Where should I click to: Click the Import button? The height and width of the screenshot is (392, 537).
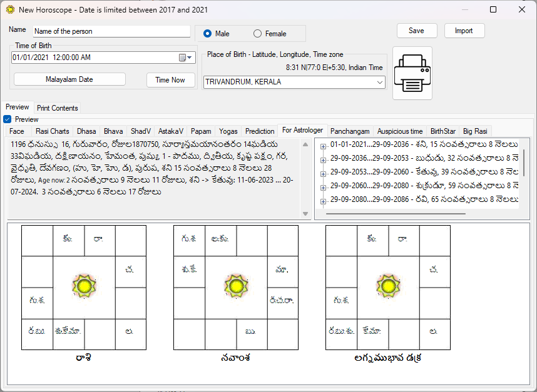pos(464,31)
